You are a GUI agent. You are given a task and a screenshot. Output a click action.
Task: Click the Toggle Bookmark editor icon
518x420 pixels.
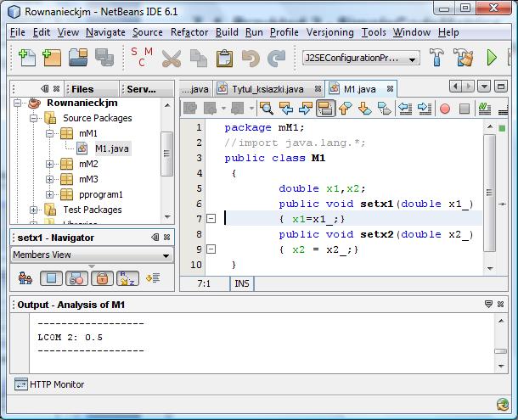point(384,108)
